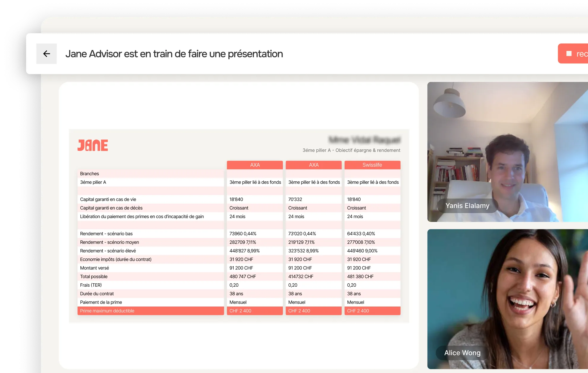
Task: Click the Alice Wong name label
Action: (x=462, y=353)
